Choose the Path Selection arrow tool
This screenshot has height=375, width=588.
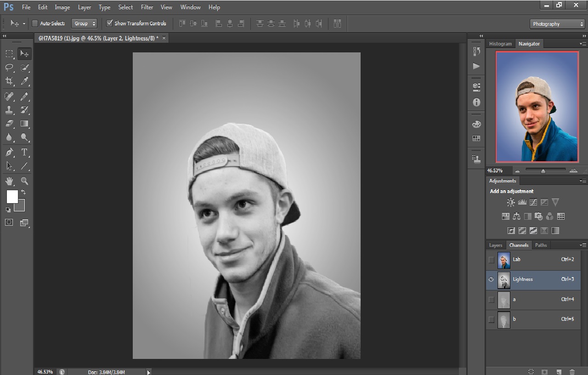coord(9,166)
